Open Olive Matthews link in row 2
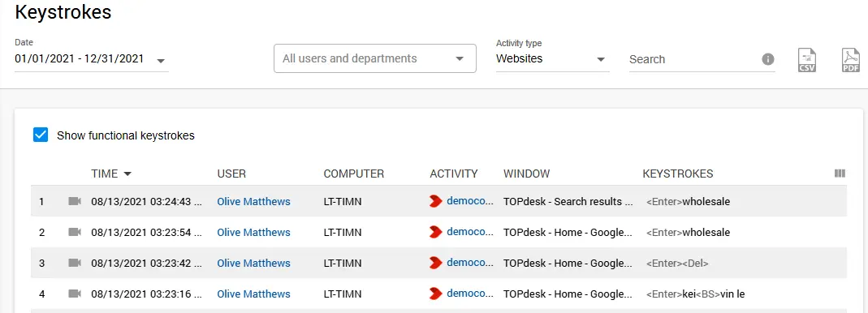The image size is (868, 313). point(253,232)
